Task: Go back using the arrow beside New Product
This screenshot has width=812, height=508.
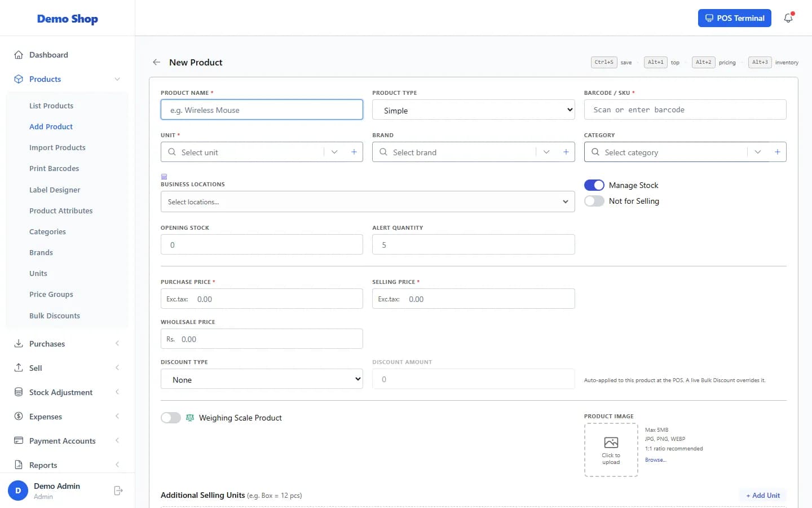Action: [x=157, y=62]
